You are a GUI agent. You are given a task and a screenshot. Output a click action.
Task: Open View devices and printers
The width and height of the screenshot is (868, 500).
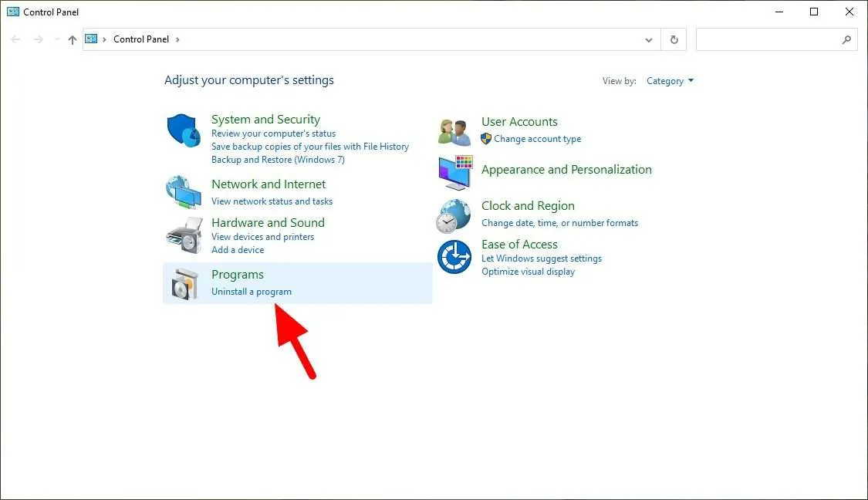(263, 237)
